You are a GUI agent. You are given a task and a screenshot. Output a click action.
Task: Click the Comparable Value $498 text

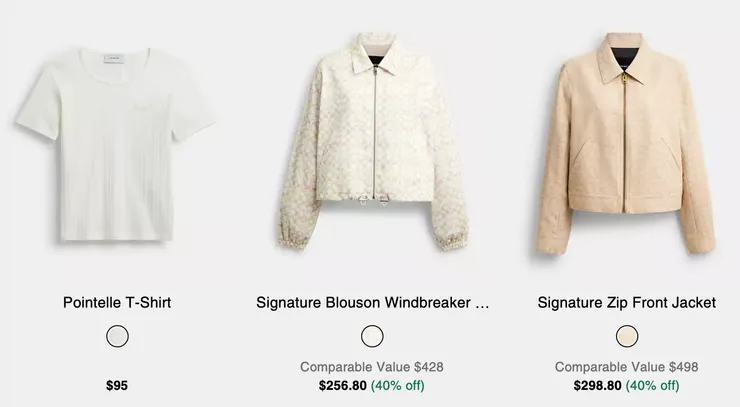click(x=627, y=367)
